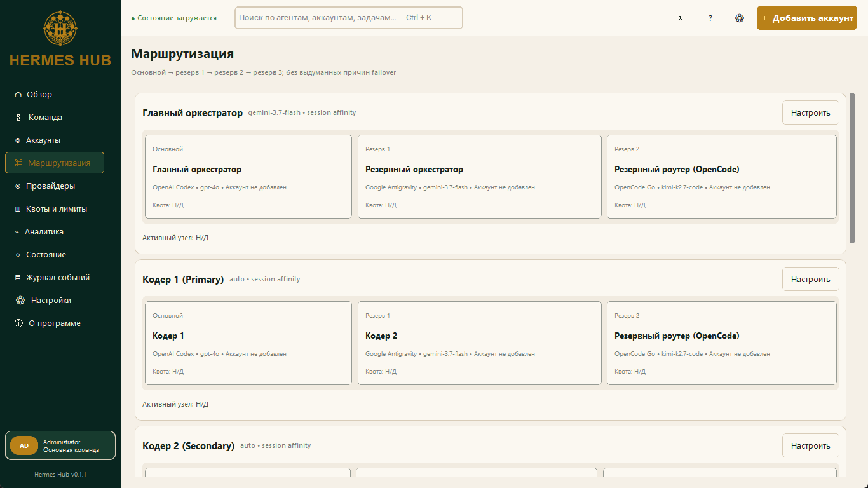Click the Hermes Hub logo emblem
Viewport: 868px width, 488px height.
pos(60,29)
